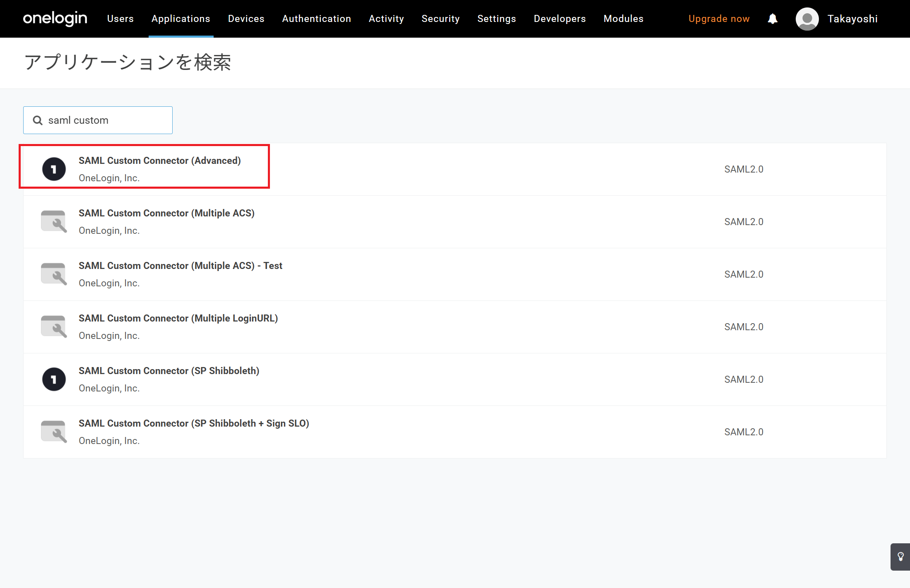Expand the Authentication menu
This screenshot has height=588, width=910.
click(316, 19)
